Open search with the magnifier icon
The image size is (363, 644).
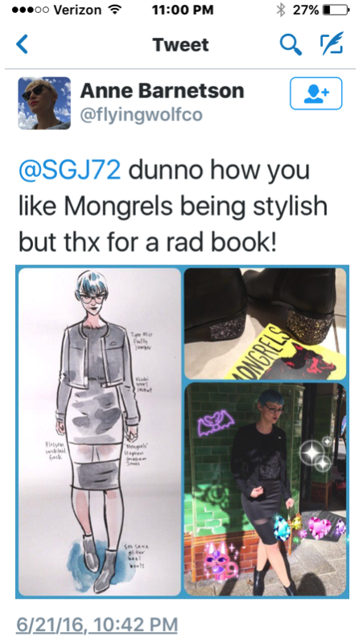pyautogui.click(x=291, y=44)
